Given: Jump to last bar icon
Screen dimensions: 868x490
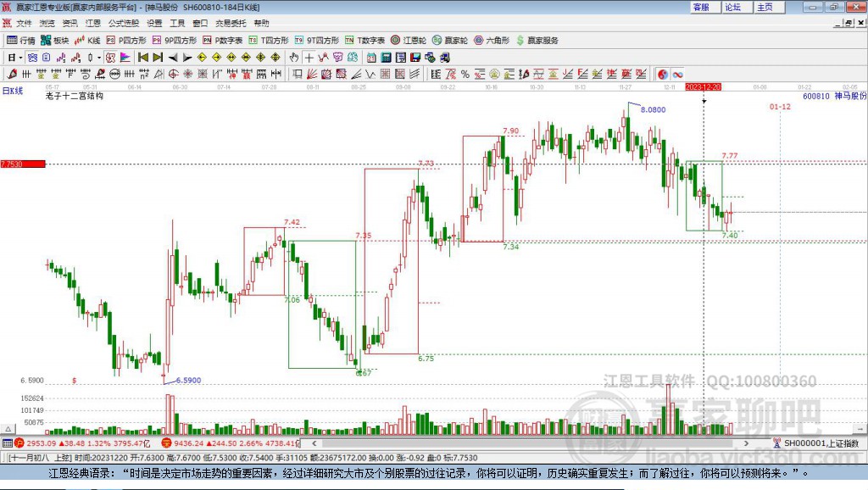Looking at the screenshot, I should click(x=158, y=58).
